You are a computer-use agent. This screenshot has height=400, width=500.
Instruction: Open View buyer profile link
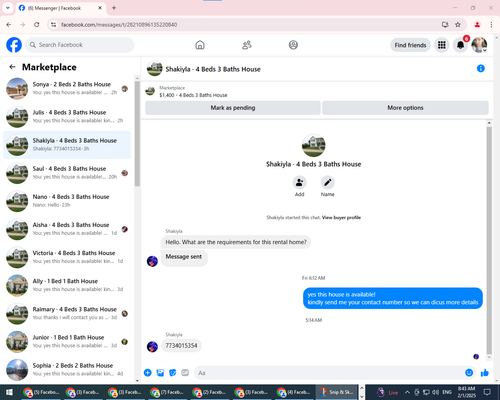[x=341, y=217]
